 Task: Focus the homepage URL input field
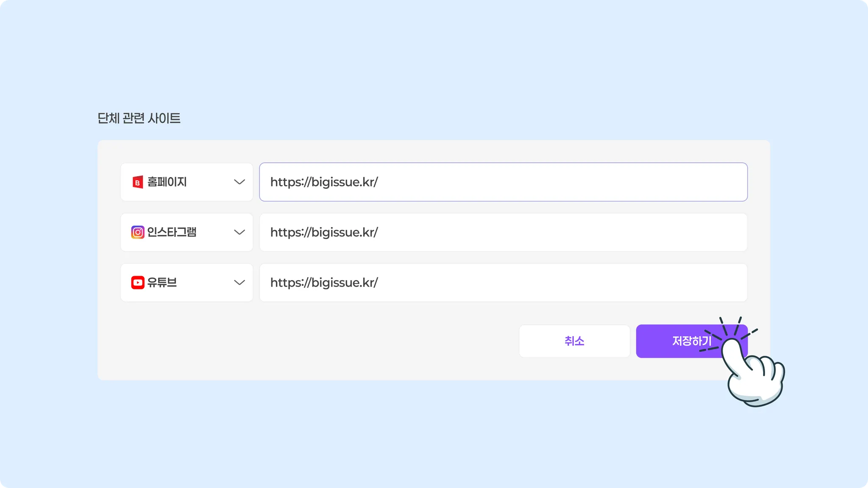click(x=551, y=182)
